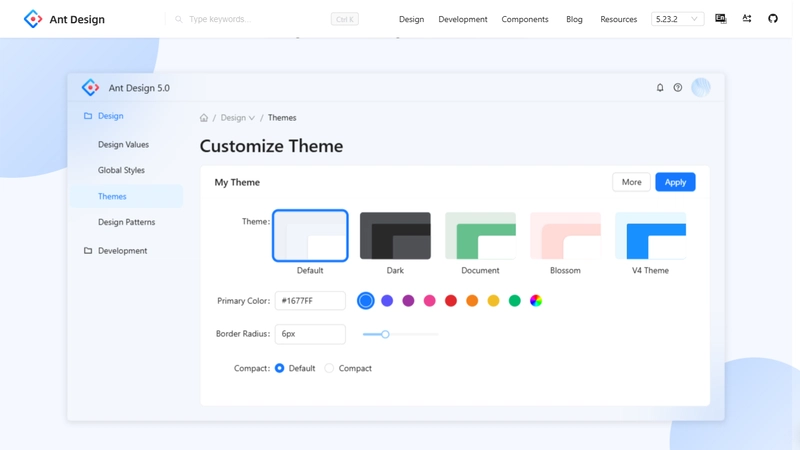Click the Development folder icon in sidebar

coord(88,251)
